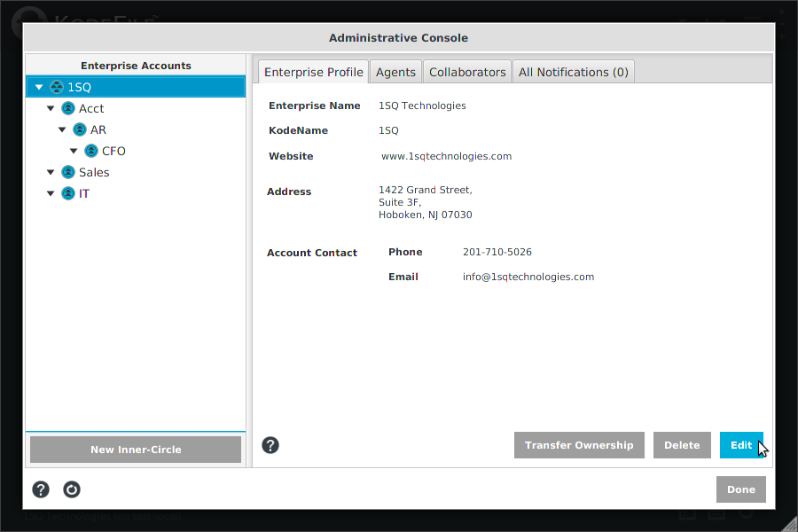Viewport: 798px width, 532px height.
Task: Select the AR label in the tree
Action: click(98, 129)
